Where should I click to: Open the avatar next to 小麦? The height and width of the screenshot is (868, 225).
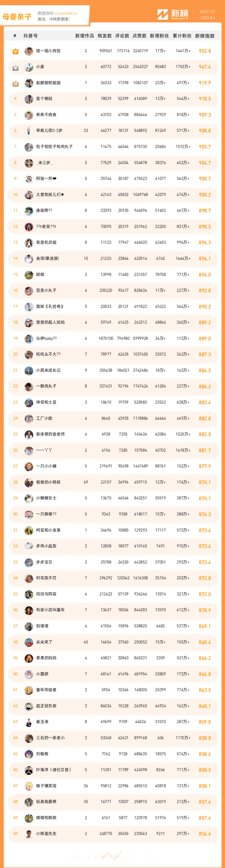tap(29, 67)
